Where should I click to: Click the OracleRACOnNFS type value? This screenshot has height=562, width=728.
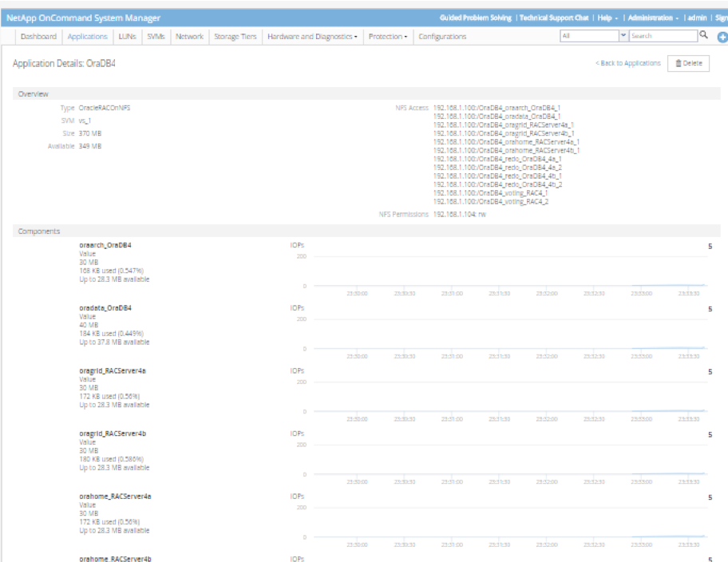pyautogui.click(x=105, y=108)
